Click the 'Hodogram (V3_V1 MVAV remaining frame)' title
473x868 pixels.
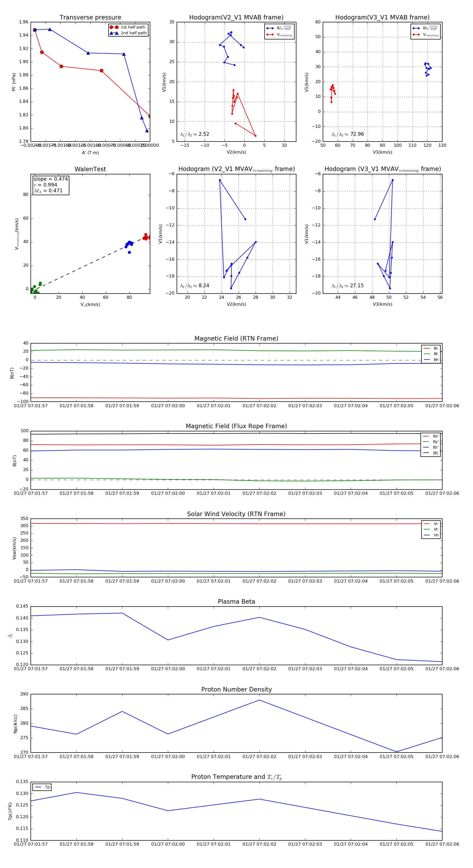[x=382, y=169]
